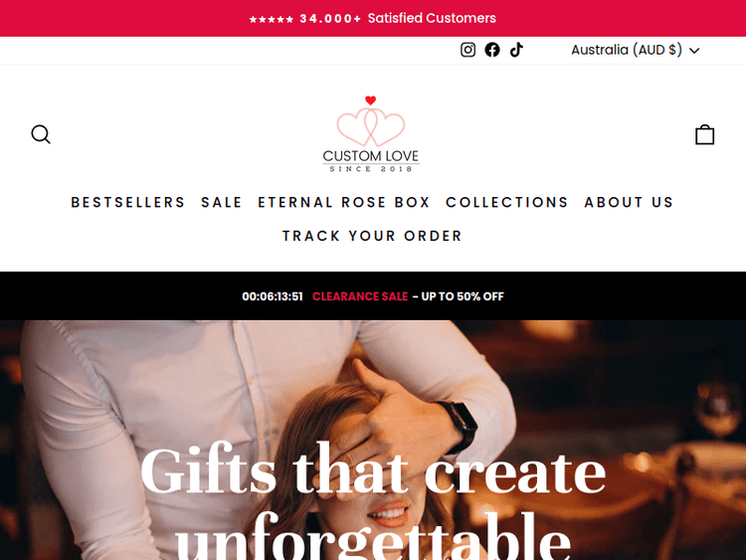Open the Collections menu

point(507,202)
